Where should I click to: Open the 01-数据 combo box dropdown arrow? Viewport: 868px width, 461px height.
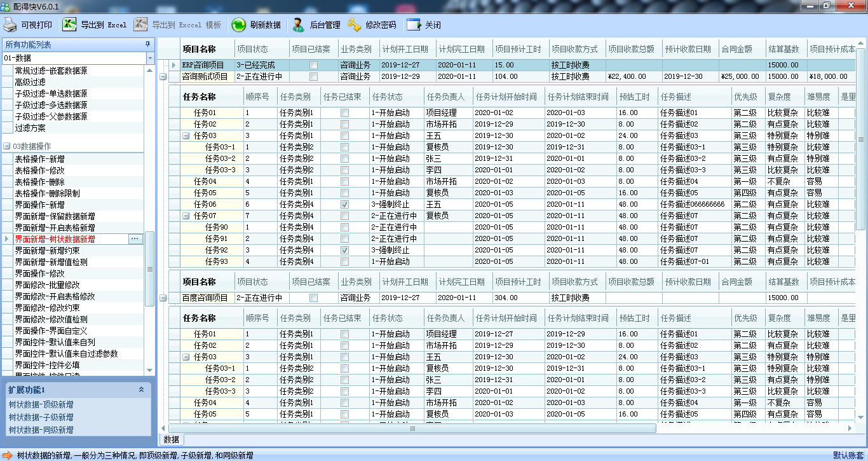[150, 58]
